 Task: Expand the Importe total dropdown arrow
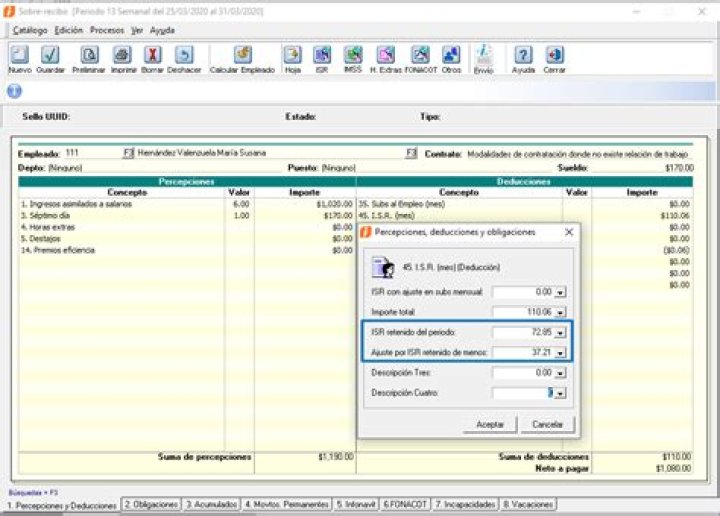(x=560, y=312)
